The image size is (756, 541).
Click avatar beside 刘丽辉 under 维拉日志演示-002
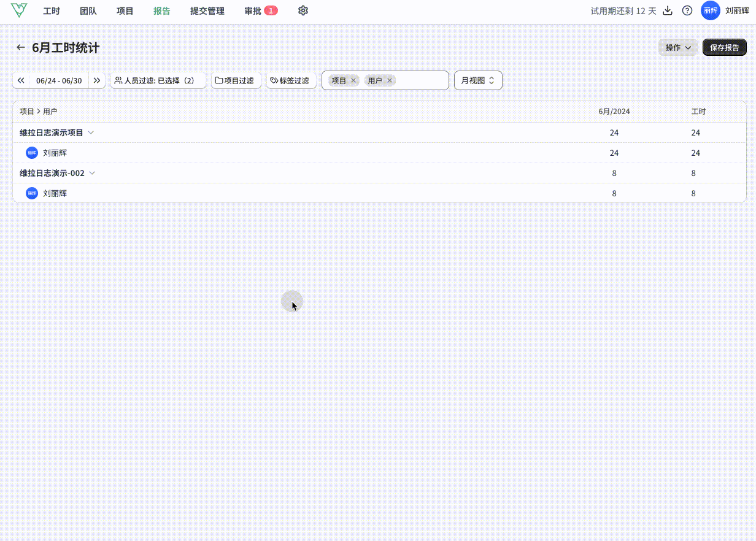32,193
